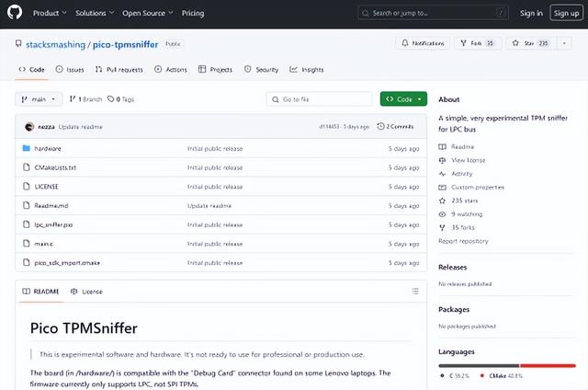
Task: Click the file icon beside CMakeLists.txt
Action: pyautogui.click(x=27, y=167)
